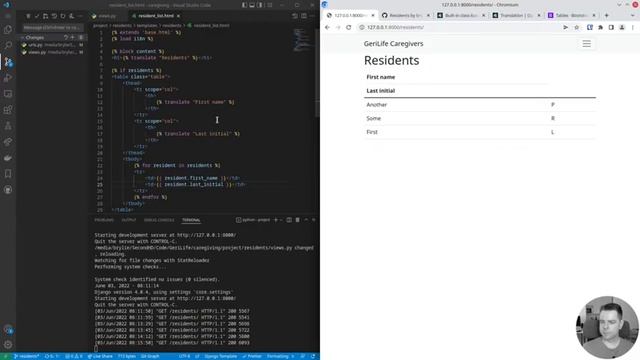This screenshot has height=360, width=640.
Task: Click Prettier in the status bar
Action: click(251, 356)
